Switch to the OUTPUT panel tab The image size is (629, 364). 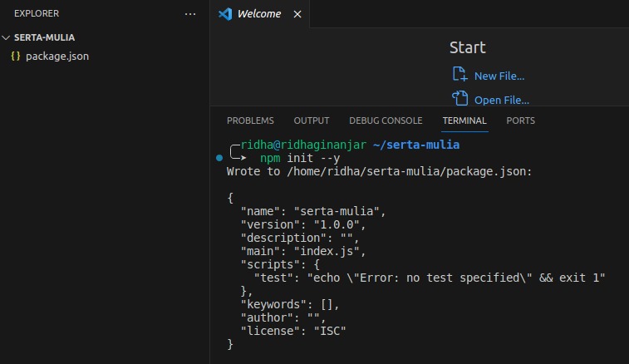312,121
